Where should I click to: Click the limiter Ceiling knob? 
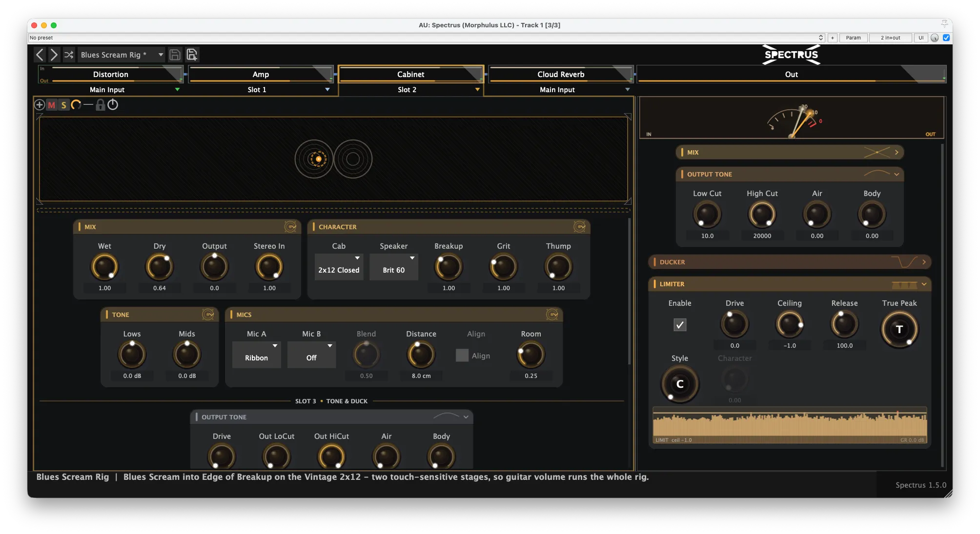coord(789,324)
